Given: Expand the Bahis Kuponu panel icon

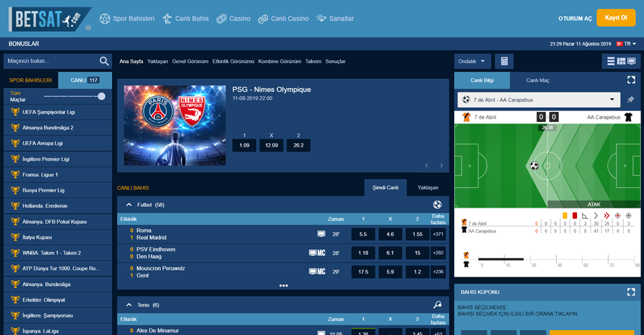Looking at the screenshot, I should (631, 292).
